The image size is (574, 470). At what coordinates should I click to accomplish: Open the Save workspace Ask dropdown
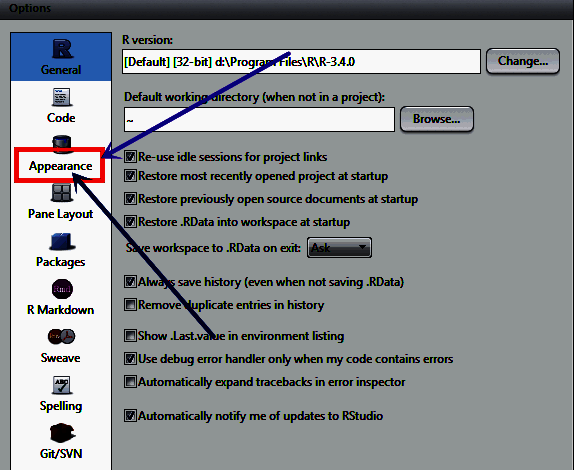(339, 248)
